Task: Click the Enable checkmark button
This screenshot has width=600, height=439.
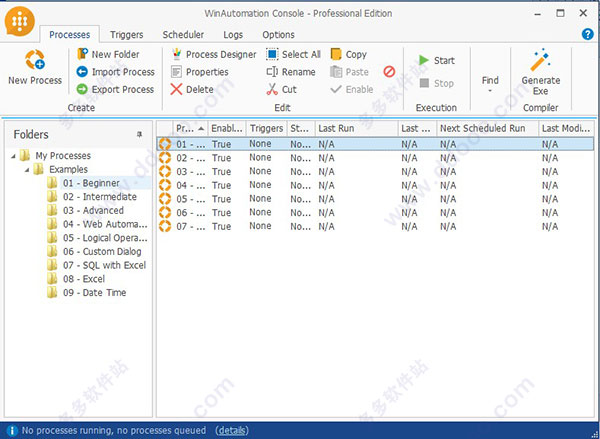Action: (352, 90)
